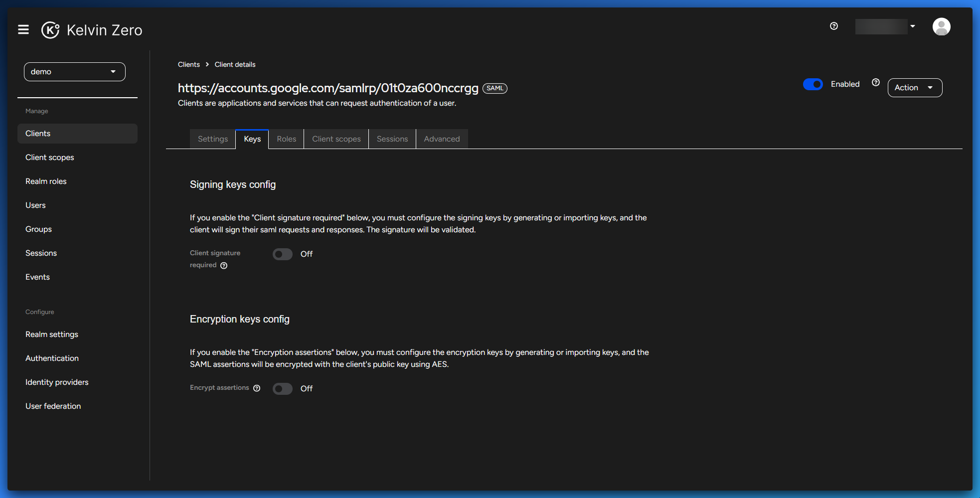Switch to the Settings tab
Image resolution: width=980 pixels, height=498 pixels.
[x=212, y=139]
